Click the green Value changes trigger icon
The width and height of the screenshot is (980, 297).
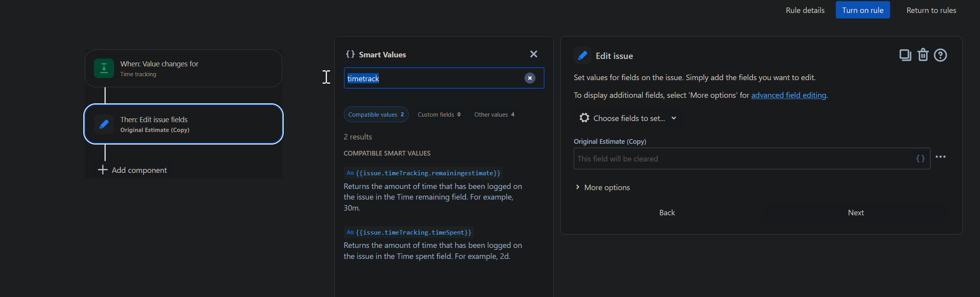click(104, 69)
